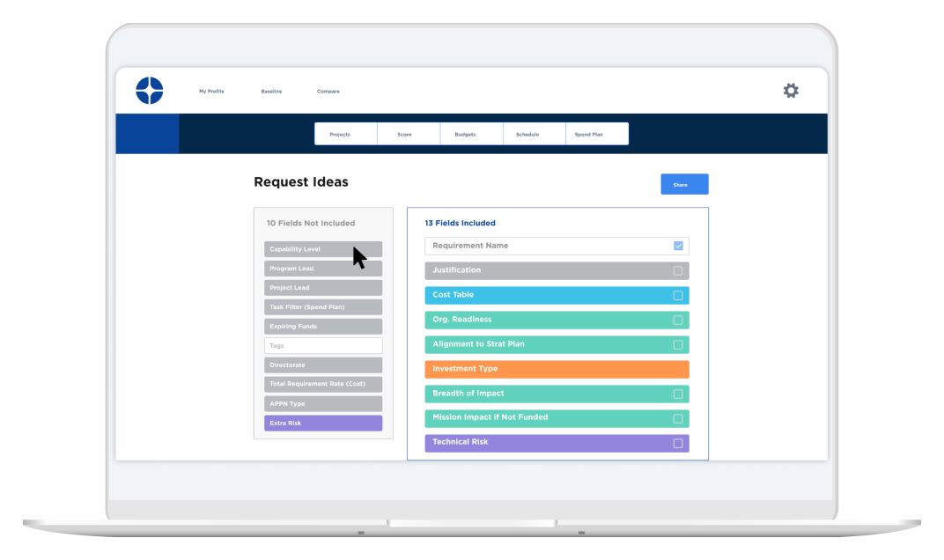
Task: Toggle the Mission Impact if Not Funded checkbox
Action: pos(678,418)
